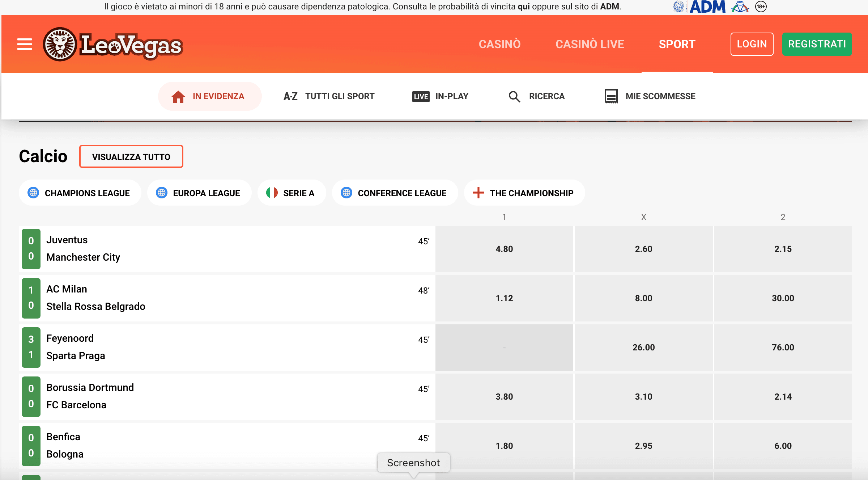Image resolution: width=868 pixels, height=480 pixels.
Task: Select the Champions League filter chip
Action: [80, 193]
